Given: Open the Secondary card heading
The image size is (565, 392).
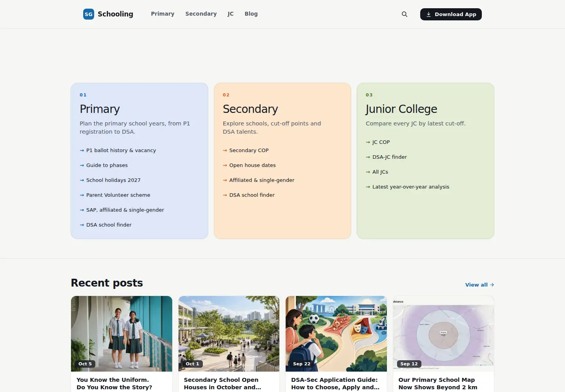Looking at the screenshot, I should coord(250,109).
